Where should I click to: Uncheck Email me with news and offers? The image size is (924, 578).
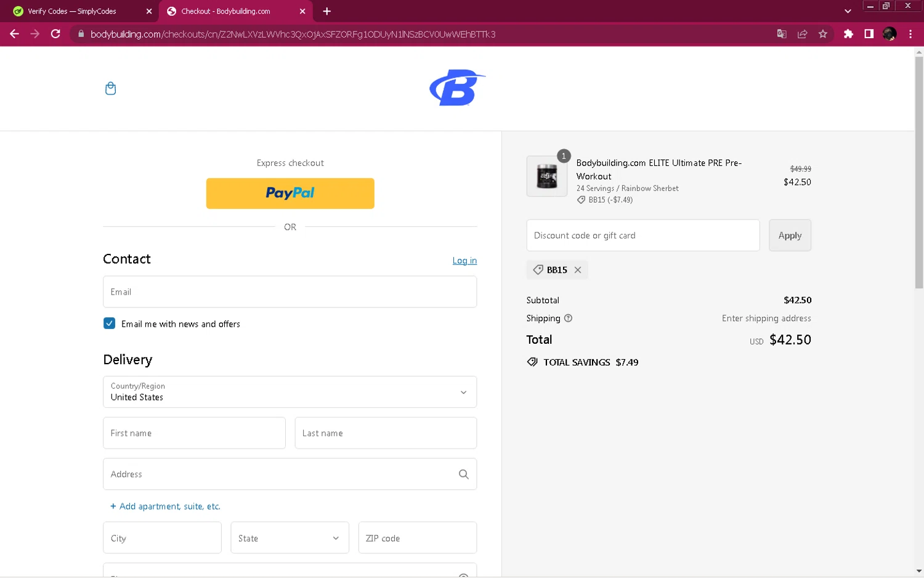pyautogui.click(x=110, y=324)
